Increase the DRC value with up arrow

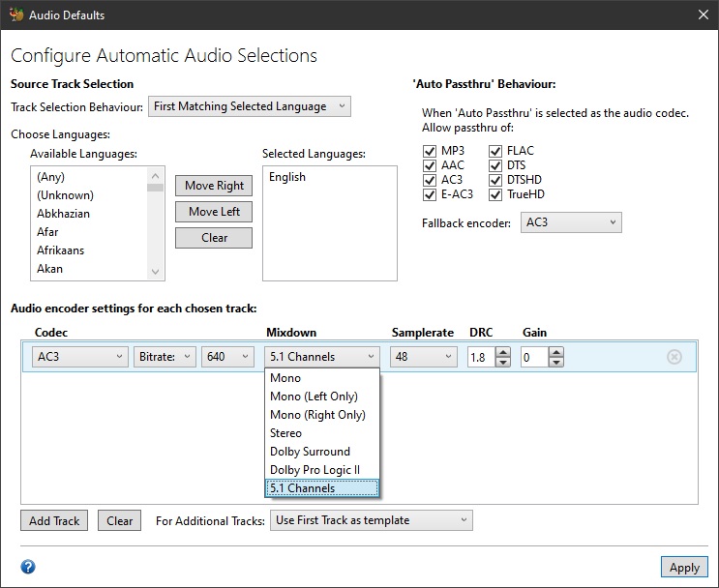[502, 352]
